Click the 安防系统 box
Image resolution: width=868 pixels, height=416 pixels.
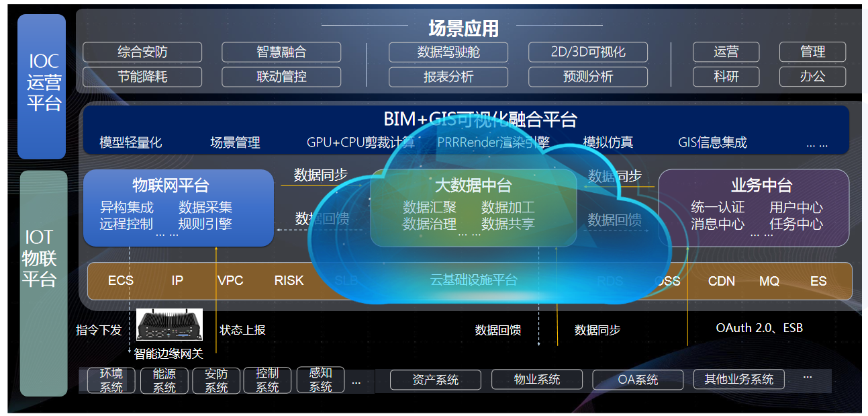pos(216,380)
